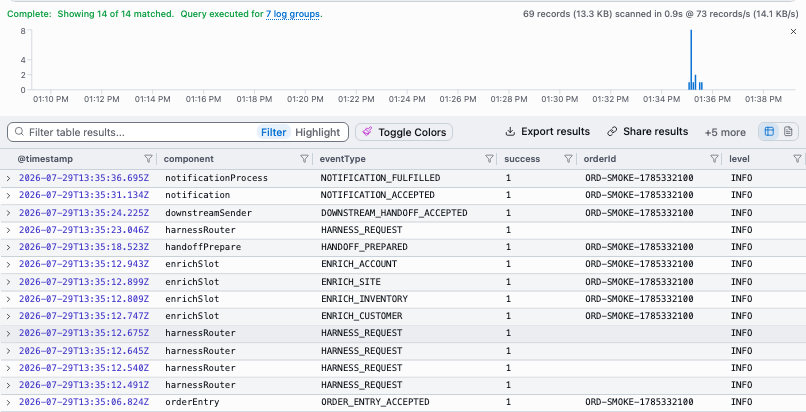Click the tallest histogram bar
806x412 pixels.
tap(691, 60)
